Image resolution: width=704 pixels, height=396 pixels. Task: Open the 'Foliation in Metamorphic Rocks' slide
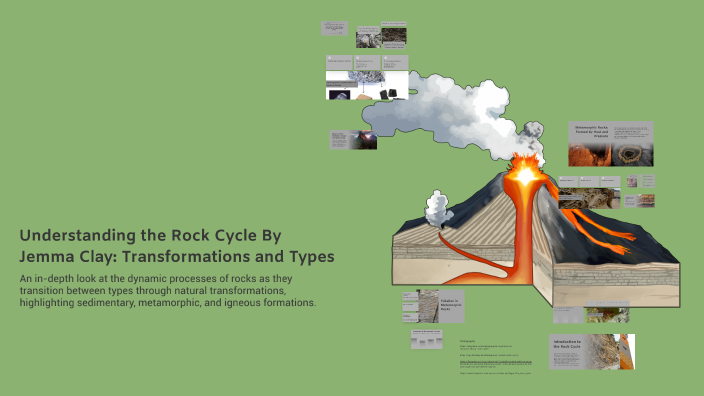pyautogui.click(x=433, y=306)
